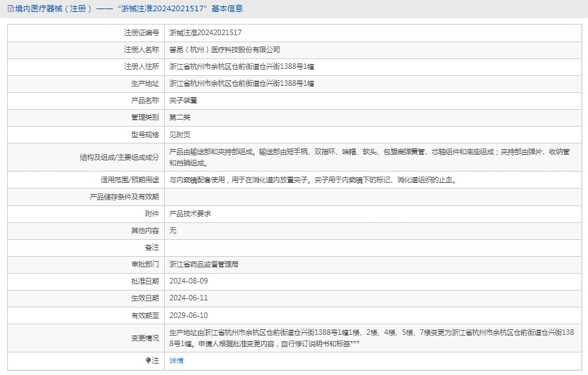Click the 适用范围 intended use description
Screen dimensions: 588x375
pyautogui.click(x=313, y=179)
